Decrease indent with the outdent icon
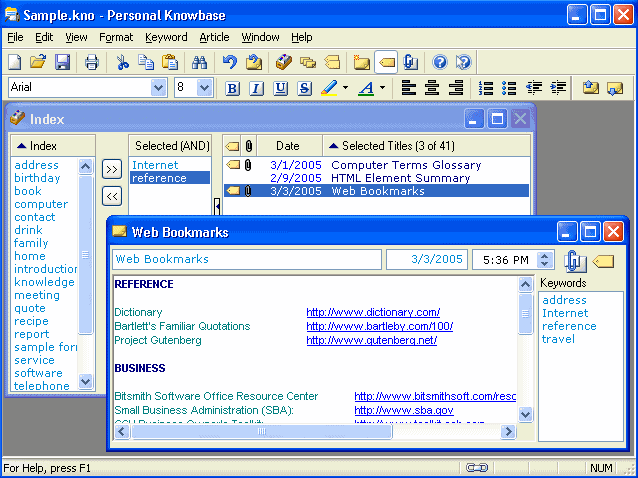The width and height of the screenshot is (638, 478). 534,88
